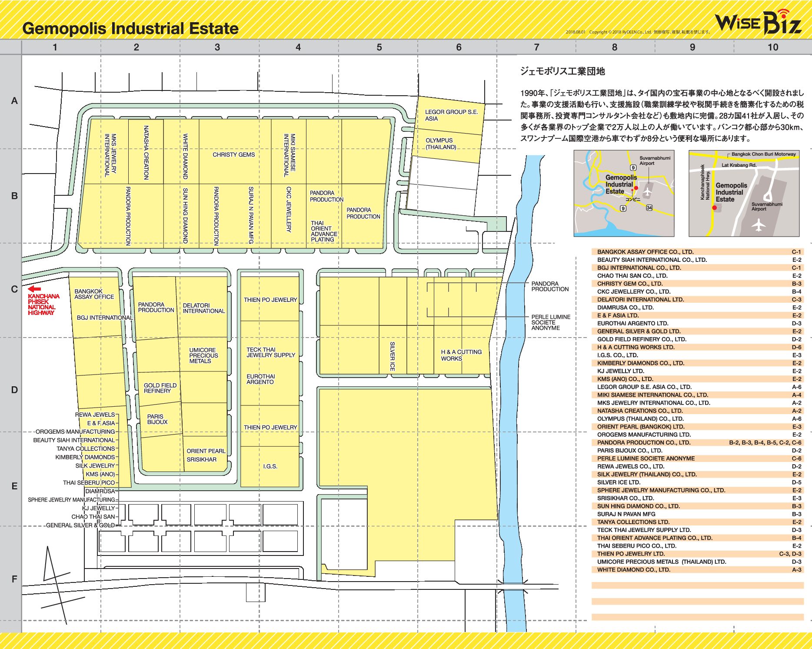
Task: Click the red dot beside the Gemopolis label in the regional map
Action: (636, 188)
